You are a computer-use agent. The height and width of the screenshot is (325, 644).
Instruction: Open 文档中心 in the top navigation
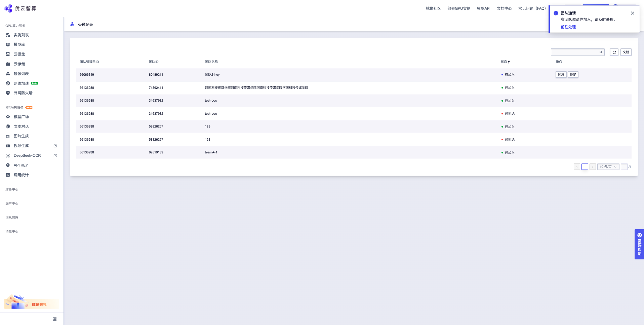504,8
